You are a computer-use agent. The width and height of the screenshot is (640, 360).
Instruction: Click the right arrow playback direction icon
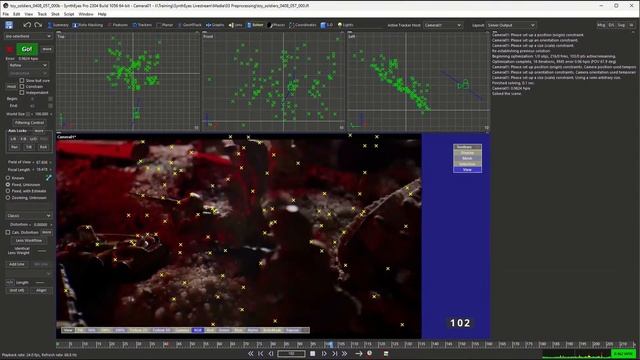359,353
